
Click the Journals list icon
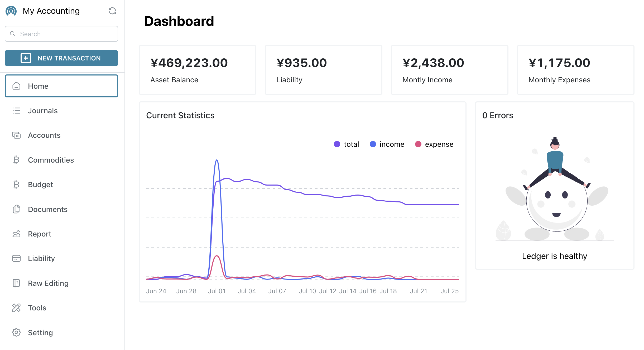tap(16, 111)
